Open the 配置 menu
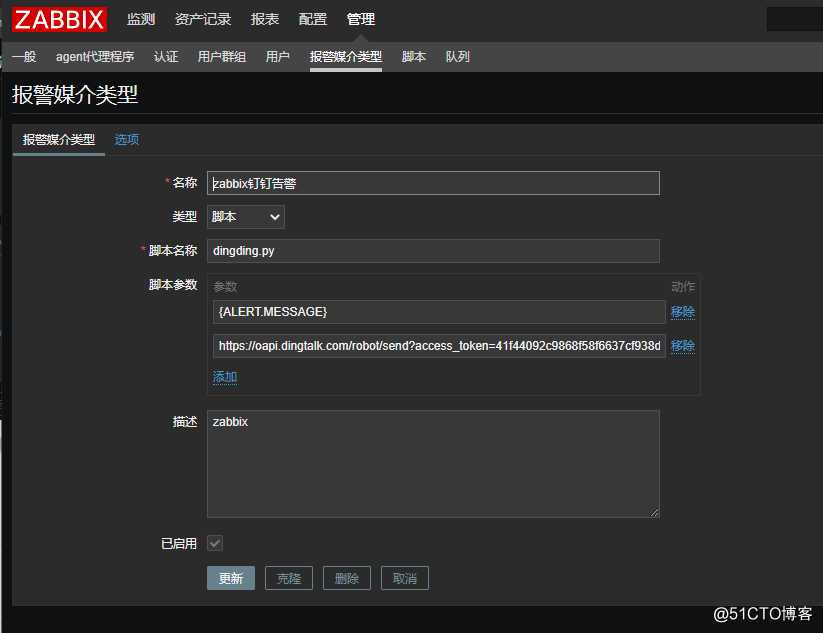Image resolution: width=823 pixels, height=633 pixels. pyautogui.click(x=313, y=19)
